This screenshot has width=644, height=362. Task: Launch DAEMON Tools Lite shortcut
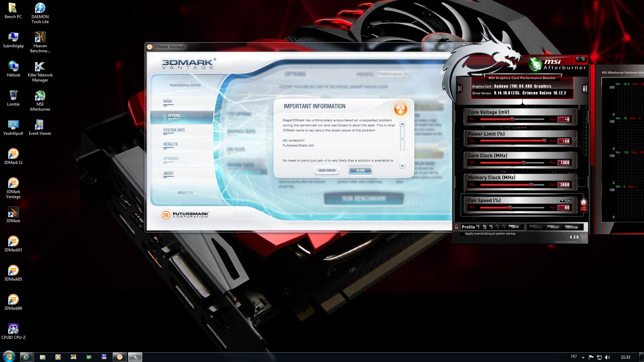tap(40, 13)
